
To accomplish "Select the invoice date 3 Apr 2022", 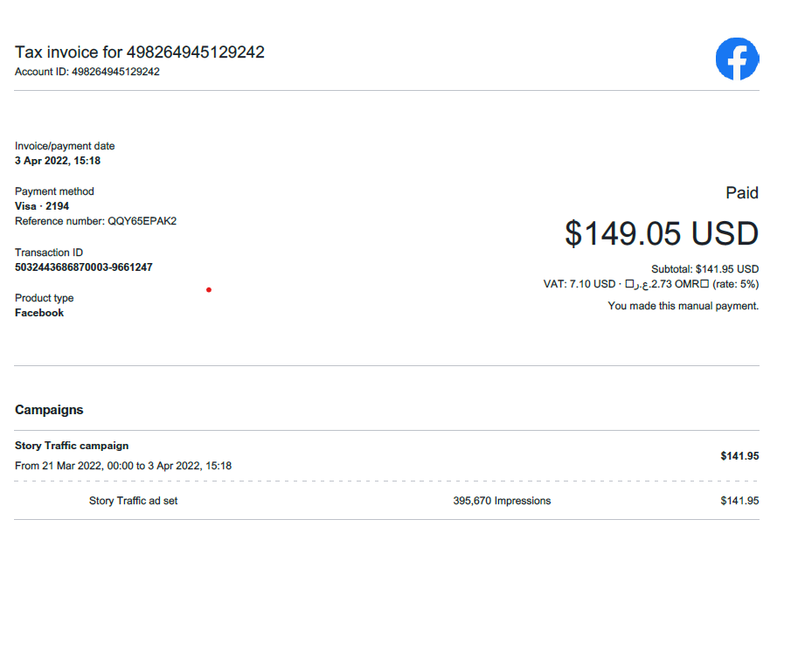I will (x=58, y=161).
